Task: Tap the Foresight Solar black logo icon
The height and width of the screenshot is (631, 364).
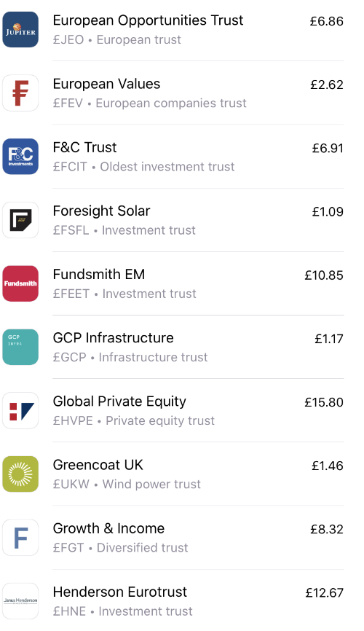Action: coord(20,220)
